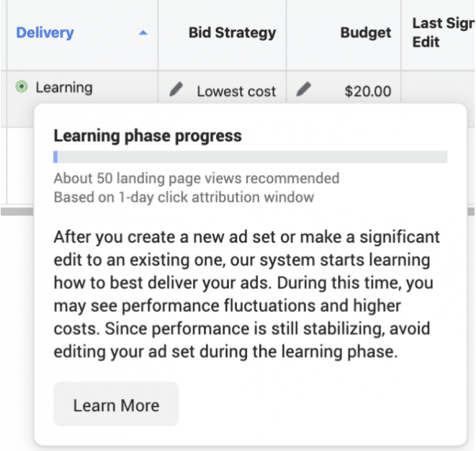This screenshot has width=476, height=451.
Task: Click the Bid Strategy pencil edit icon
Action: pos(176,89)
